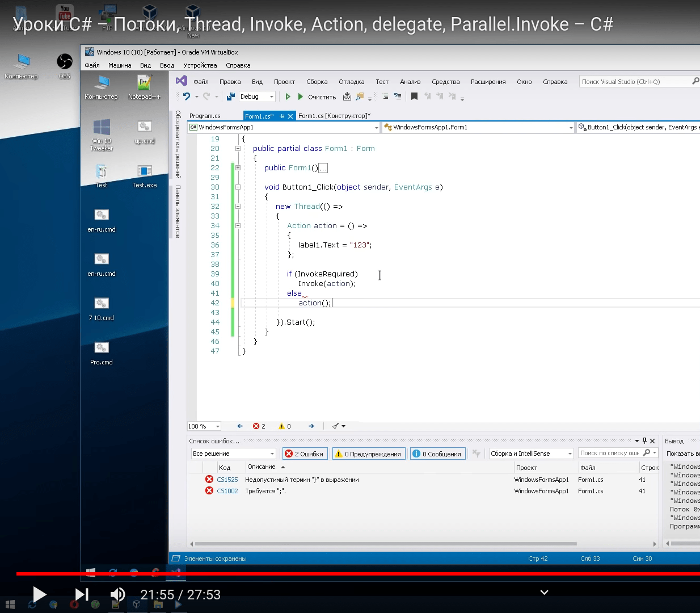Collapse the Button1_Click method with its minus box
This screenshot has height=613, width=700.
tap(237, 187)
